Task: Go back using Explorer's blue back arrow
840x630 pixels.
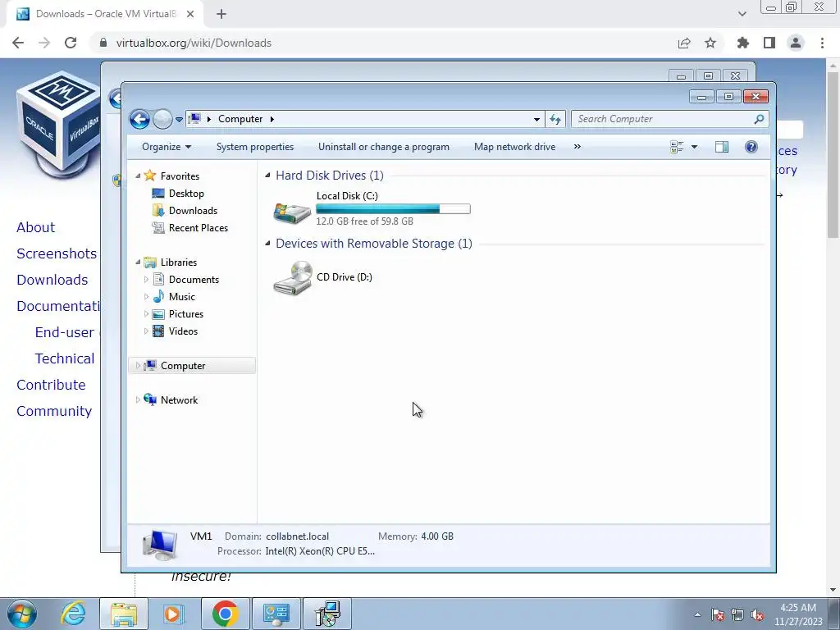Action: (x=139, y=119)
